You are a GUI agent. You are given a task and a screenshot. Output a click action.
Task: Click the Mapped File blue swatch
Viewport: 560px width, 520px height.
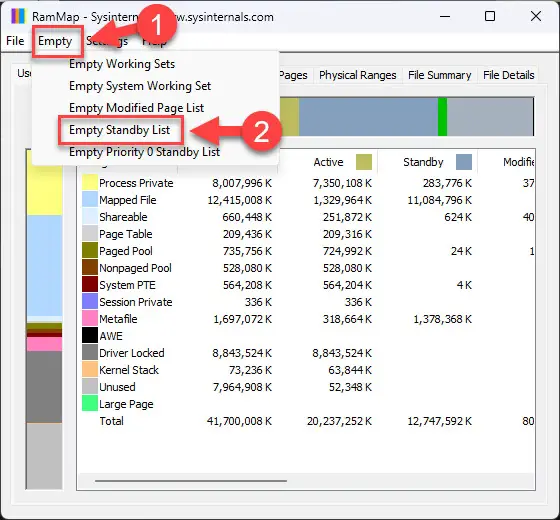[90, 199]
